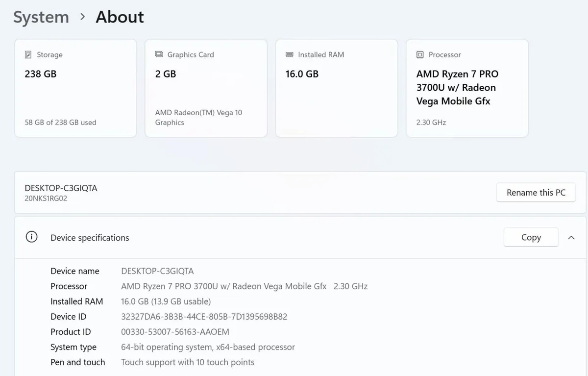588x376 pixels.
Task: Click the System type 64-bit value
Action: click(208, 347)
